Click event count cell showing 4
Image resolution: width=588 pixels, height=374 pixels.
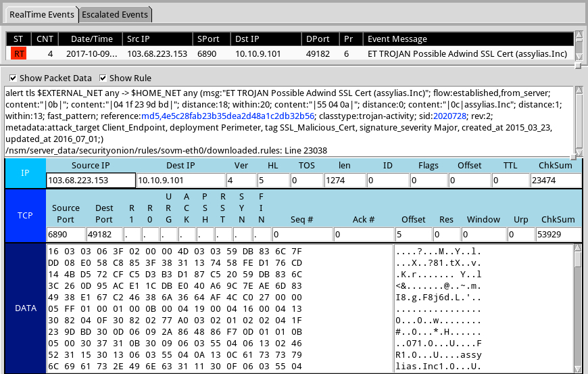(50, 53)
